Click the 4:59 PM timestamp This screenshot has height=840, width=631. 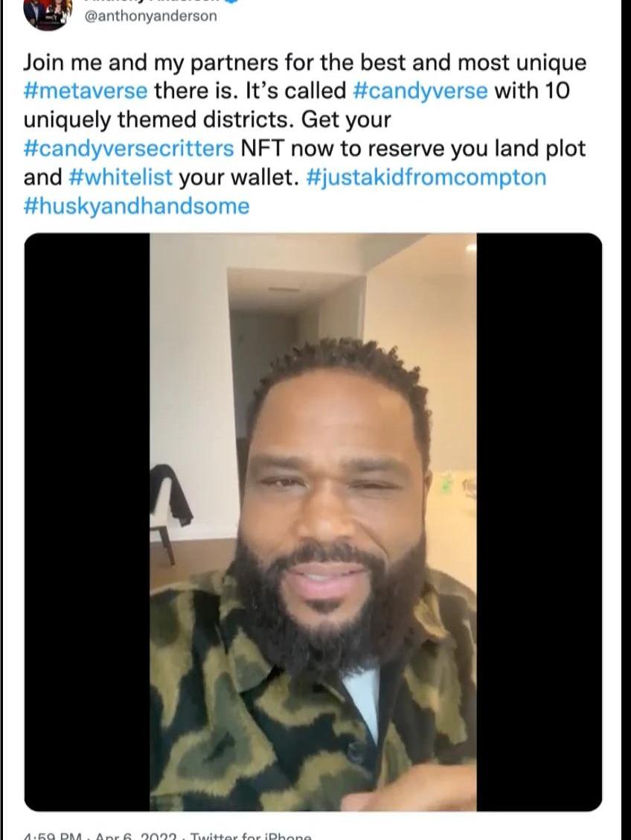click(x=54, y=836)
